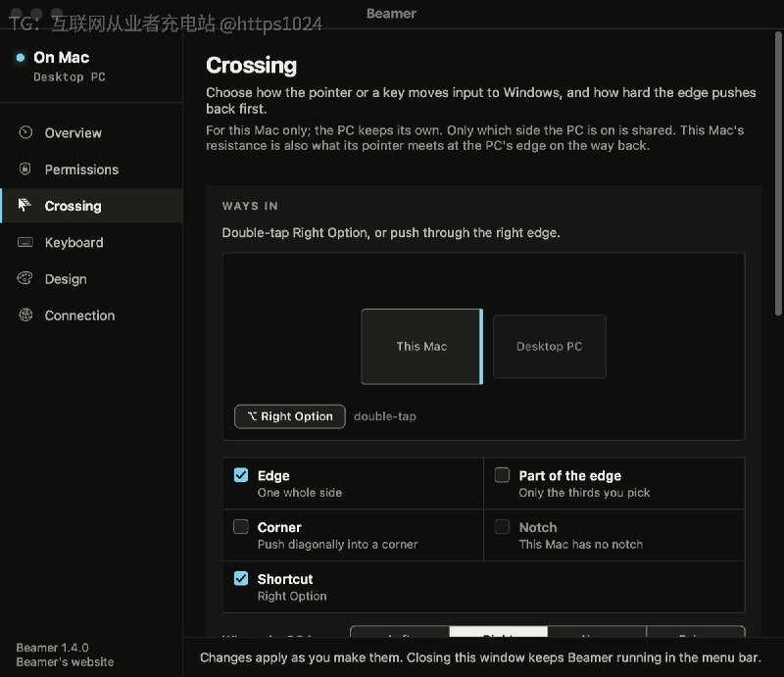Click the Crossing pointer icon
Image resolution: width=784 pixels, height=677 pixels.
coord(24,205)
